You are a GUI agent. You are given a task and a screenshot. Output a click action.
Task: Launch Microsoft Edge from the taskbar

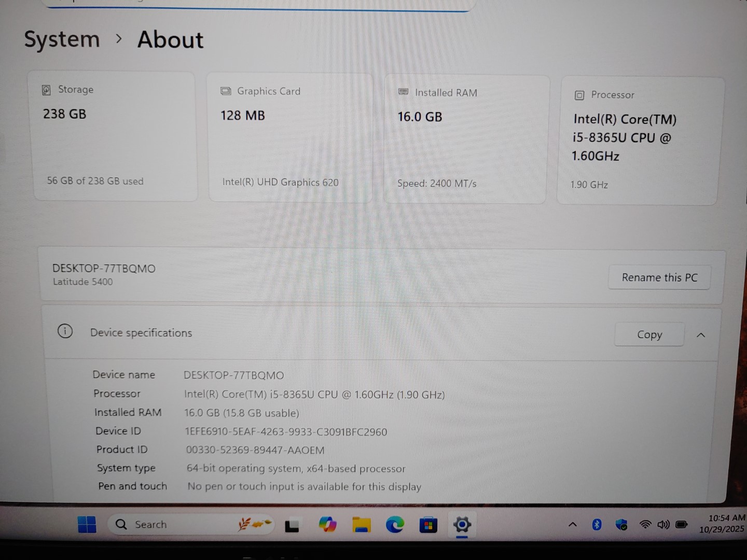pyautogui.click(x=395, y=525)
